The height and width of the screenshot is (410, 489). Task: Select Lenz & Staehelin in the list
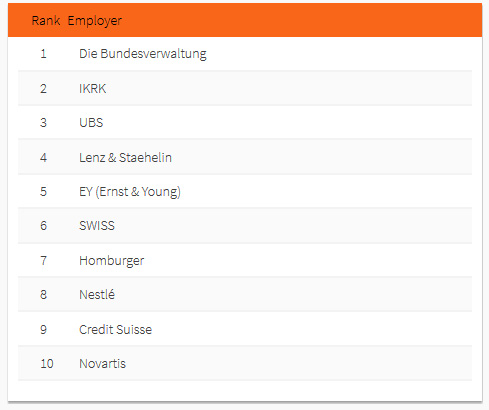click(x=125, y=157)
